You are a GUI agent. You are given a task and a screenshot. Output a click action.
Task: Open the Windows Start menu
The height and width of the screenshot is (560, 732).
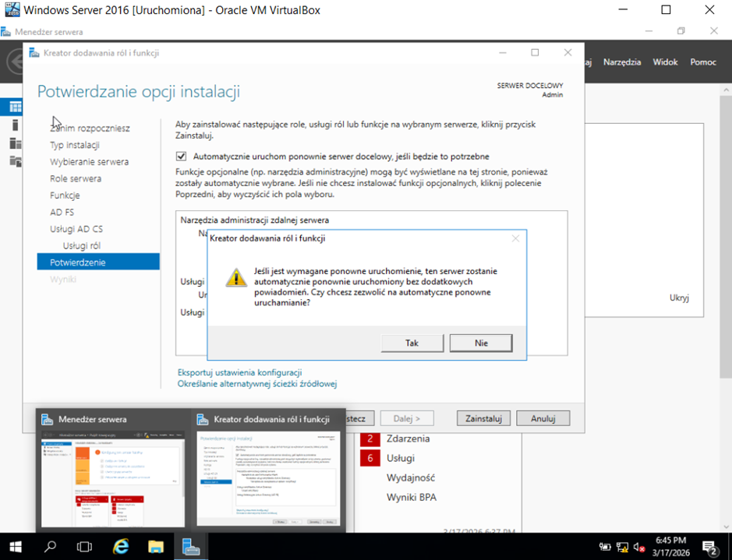point(16,546)
